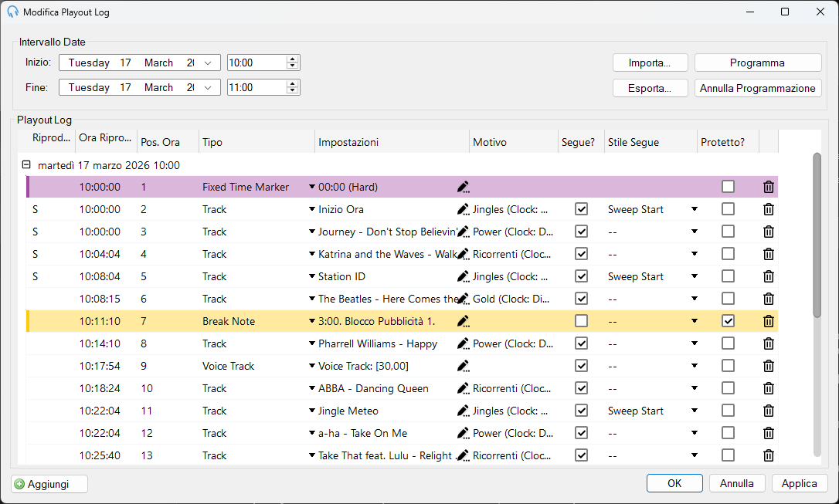Screen dimensions: 839x504
Task: Open the Fine date picker dropdown
Action: point(208,88)
